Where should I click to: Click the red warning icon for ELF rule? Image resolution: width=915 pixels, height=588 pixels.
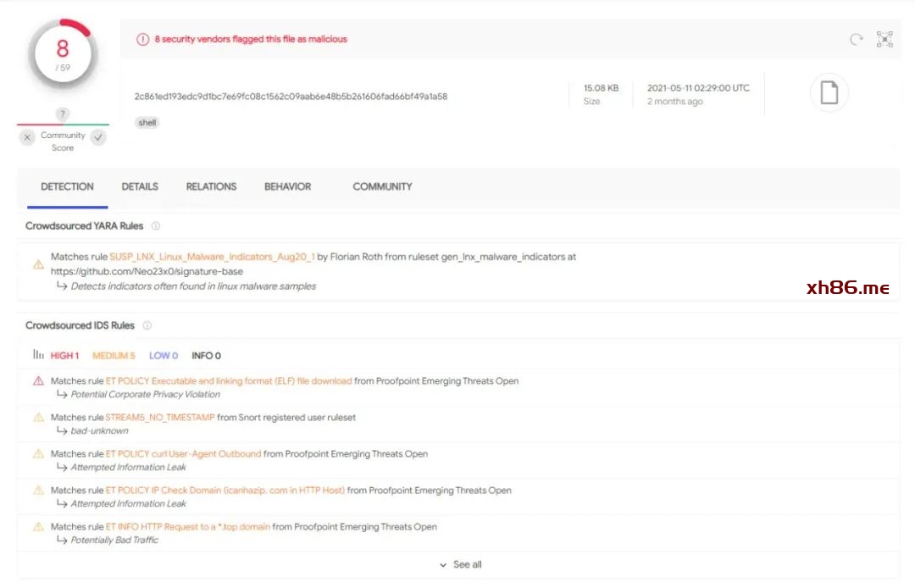tap(38, 381)
